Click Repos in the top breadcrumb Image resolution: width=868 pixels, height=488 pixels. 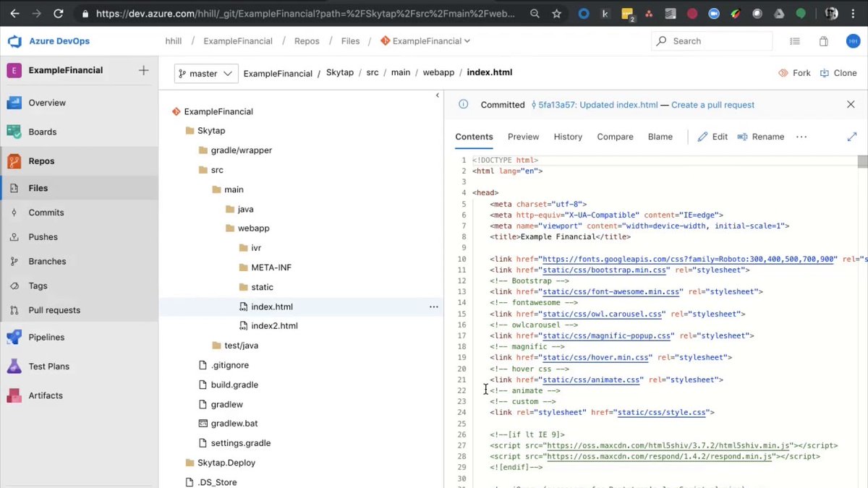tap(307, 41)
